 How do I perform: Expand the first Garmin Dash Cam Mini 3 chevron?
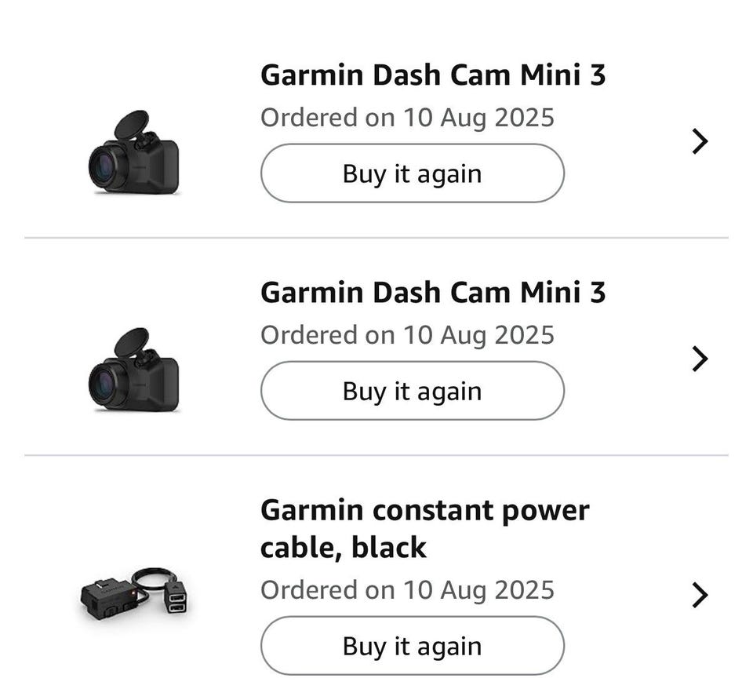(x=700, y=141)
